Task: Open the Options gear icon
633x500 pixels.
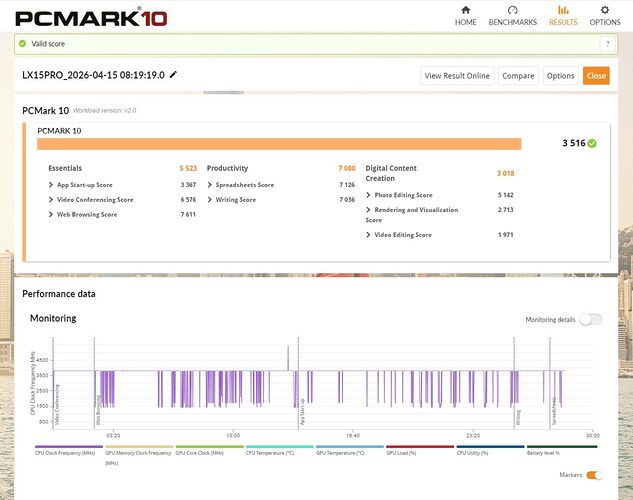Action: pyautogui.click(x=604, y=10)
